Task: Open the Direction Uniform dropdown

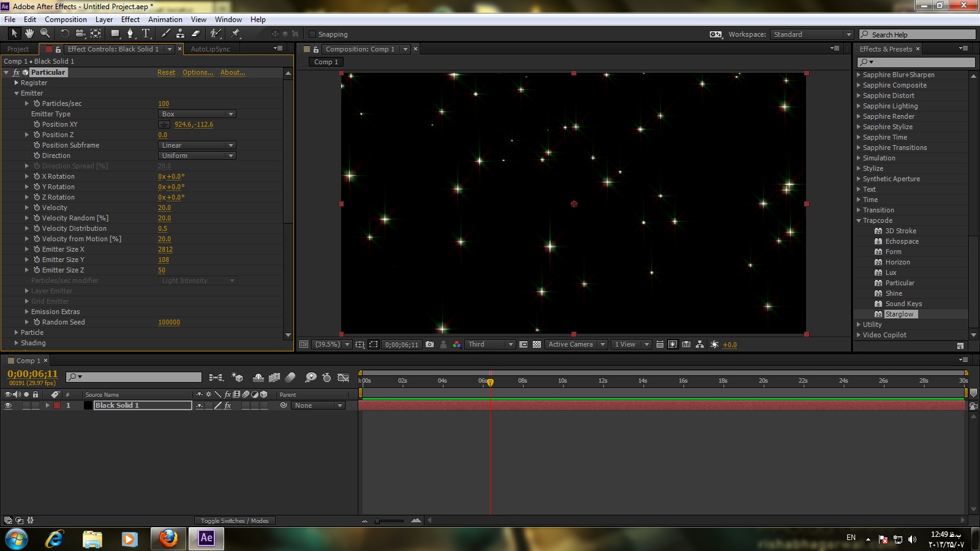Action: click(197, 156)
